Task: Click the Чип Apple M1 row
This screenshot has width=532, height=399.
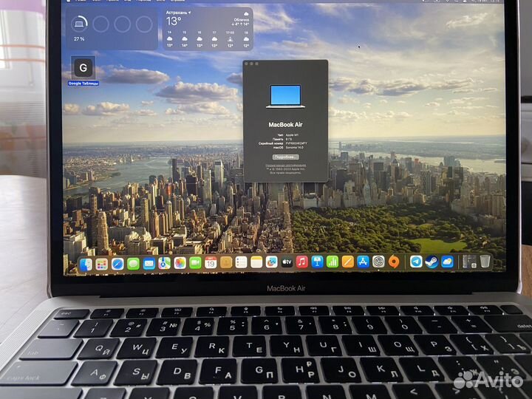Action: click(287, 135)
